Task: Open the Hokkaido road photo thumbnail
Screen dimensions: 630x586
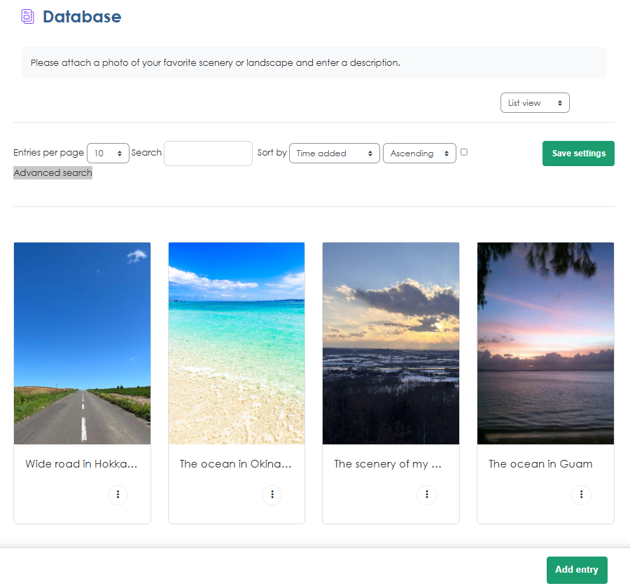Action: pyautogui.click(x=82, y=343)
